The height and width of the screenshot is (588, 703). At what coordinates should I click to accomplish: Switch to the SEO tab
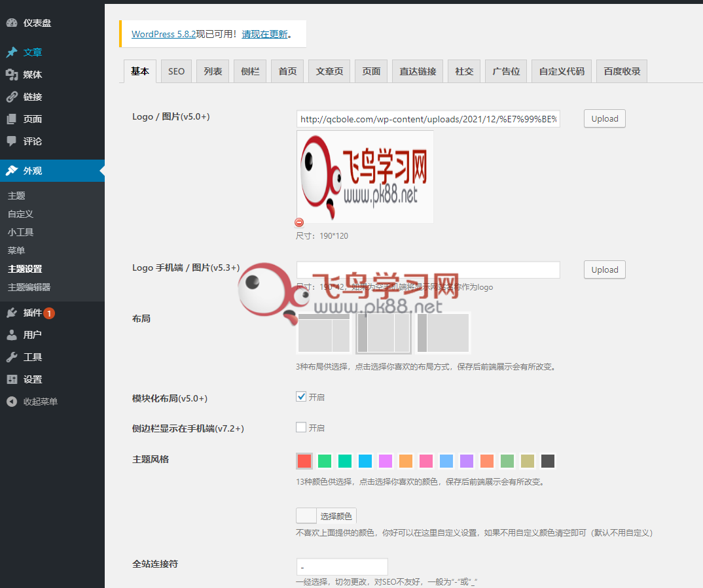pos(176,71)
